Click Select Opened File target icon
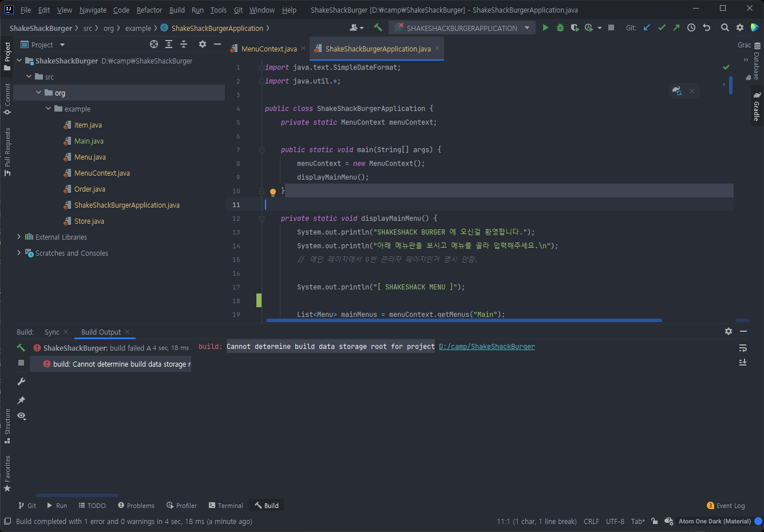This screenshot has height=532, width=764. click(154, 44)
